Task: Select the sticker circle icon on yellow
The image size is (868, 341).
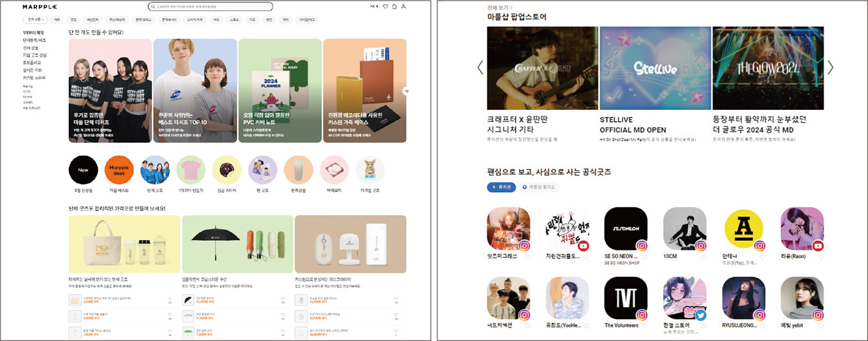Action: point(227,170)
